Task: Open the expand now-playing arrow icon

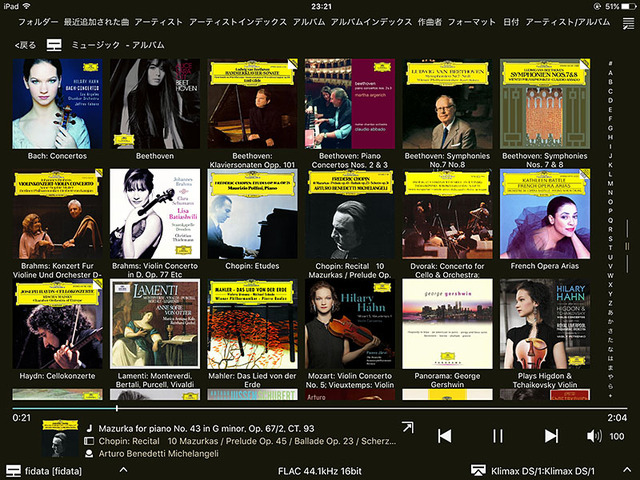Action: [x=408, y=427]
